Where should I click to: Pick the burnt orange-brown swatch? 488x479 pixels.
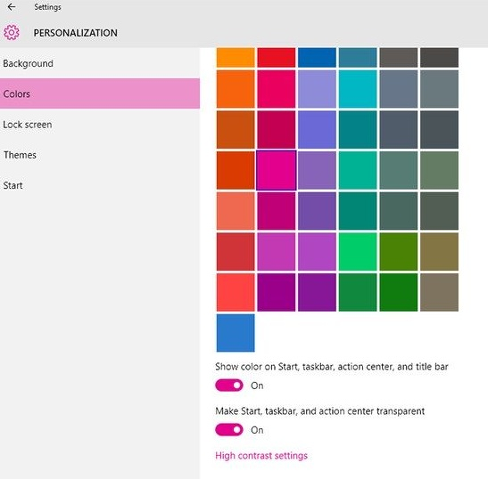(235, 130)
